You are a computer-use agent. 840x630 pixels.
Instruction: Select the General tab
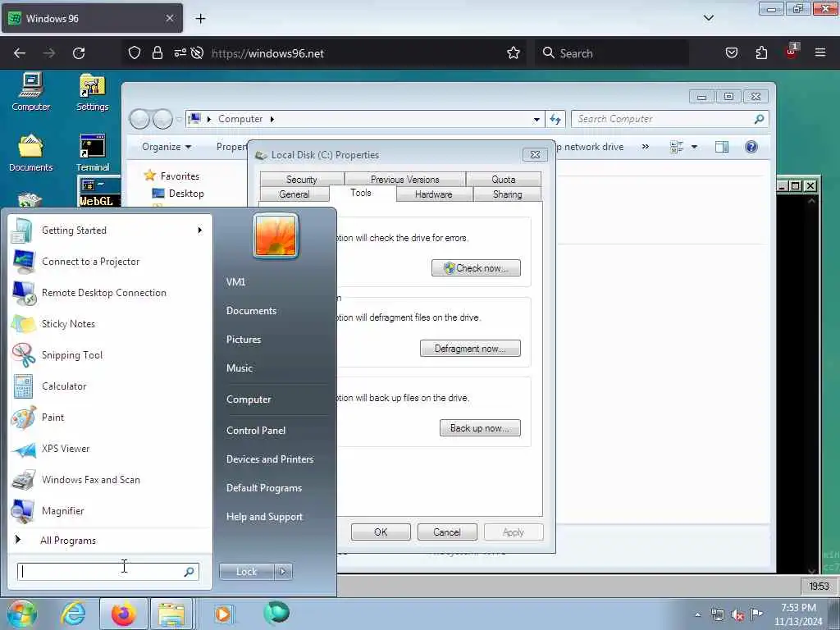coord(294,194)
